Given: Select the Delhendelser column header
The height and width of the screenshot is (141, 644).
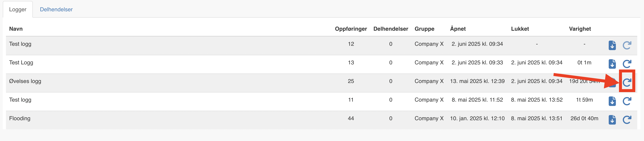Looking at the screenshot, I should point(390,29).
